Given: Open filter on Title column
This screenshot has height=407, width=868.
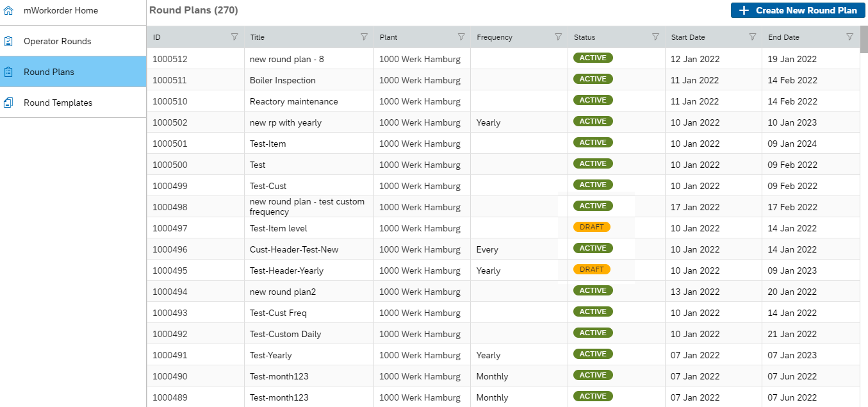Looking at the screenshot, I should click(364, 37).
